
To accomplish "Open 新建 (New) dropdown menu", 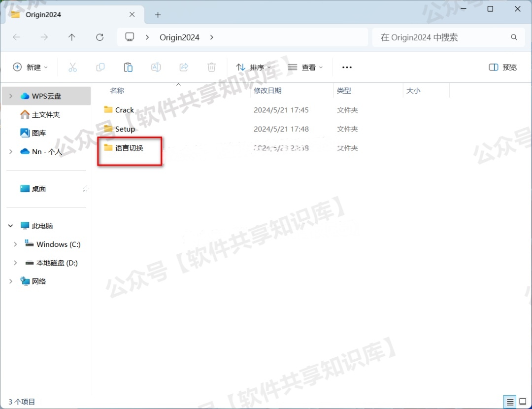I will [x=30, y=67].
